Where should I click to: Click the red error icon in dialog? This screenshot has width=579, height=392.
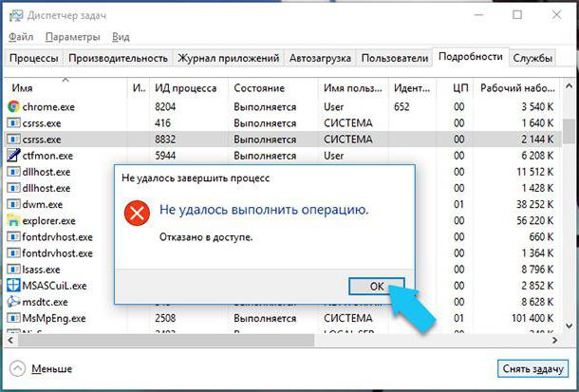(137, 213)
